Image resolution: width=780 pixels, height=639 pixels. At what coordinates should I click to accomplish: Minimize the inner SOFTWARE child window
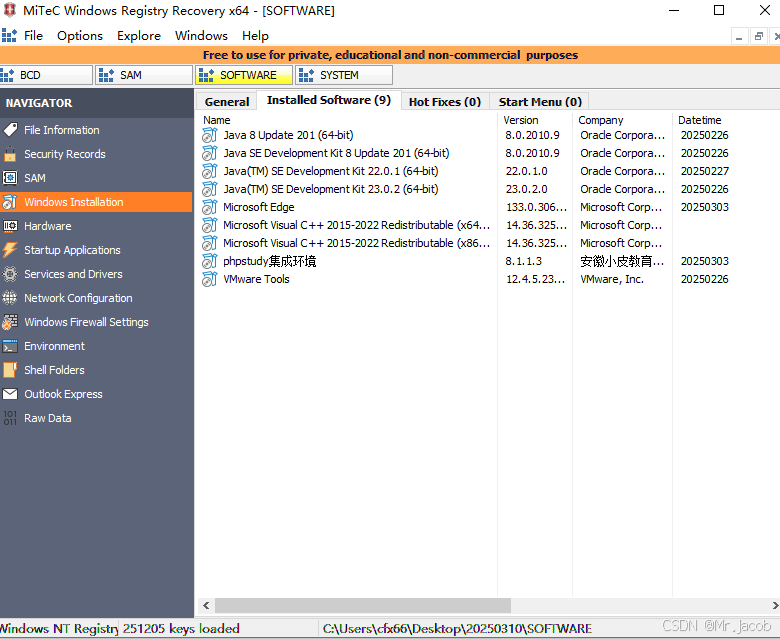click(739, 36)
